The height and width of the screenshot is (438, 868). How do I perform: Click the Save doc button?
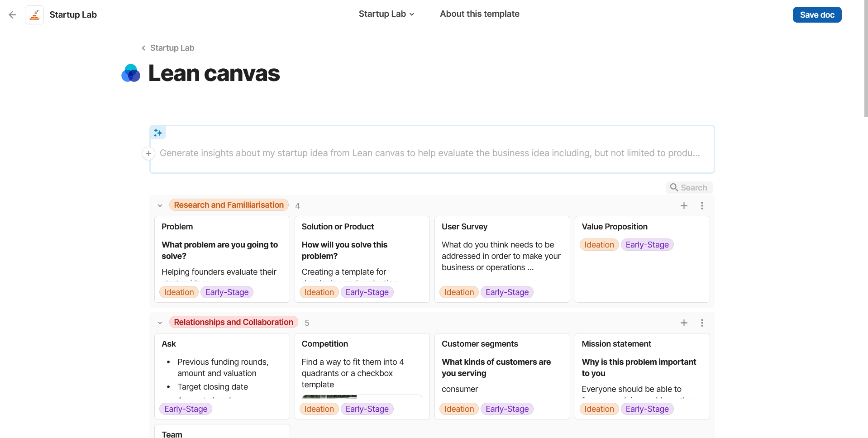tap(817, 15)
